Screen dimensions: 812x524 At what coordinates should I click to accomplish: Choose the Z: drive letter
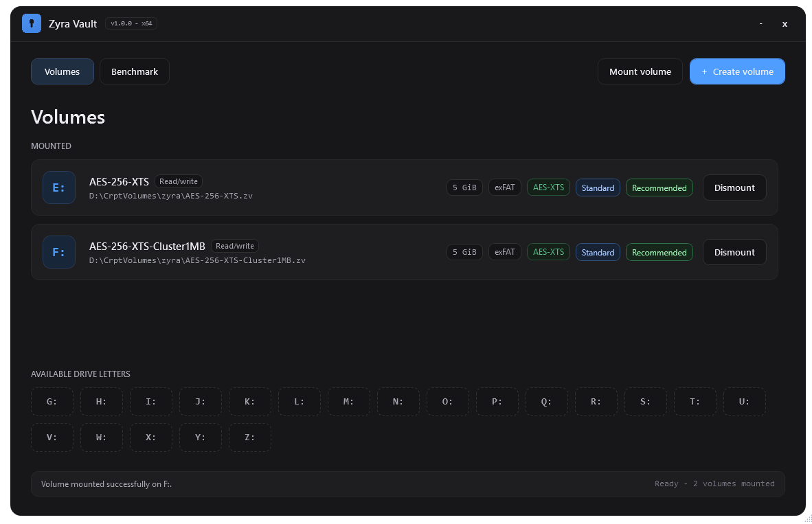249,437
